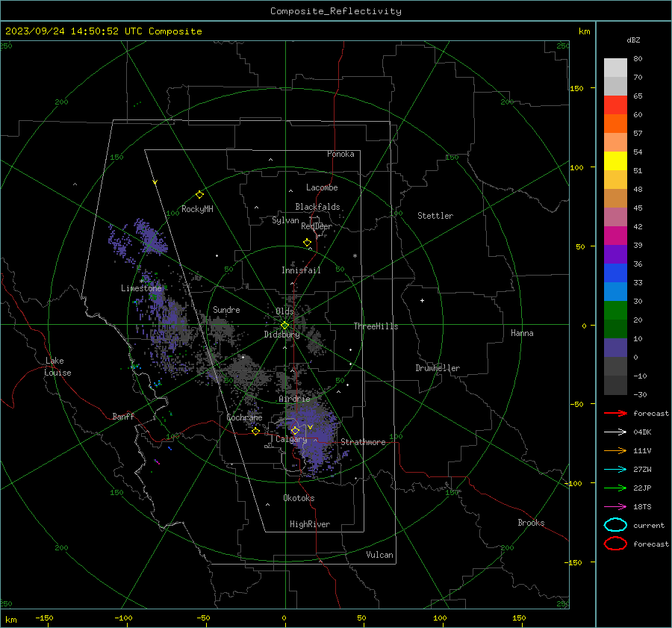Click the Didsbury city label
Viewport: 672px width, 628px height.
tap(281, 335)
